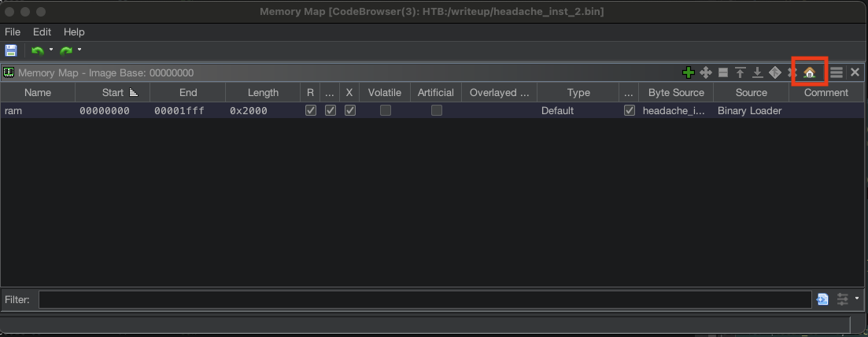This screenshot has width=868, height=337.
Task: Click the Move Block four-arrow icon
Action: coord(706,72)
